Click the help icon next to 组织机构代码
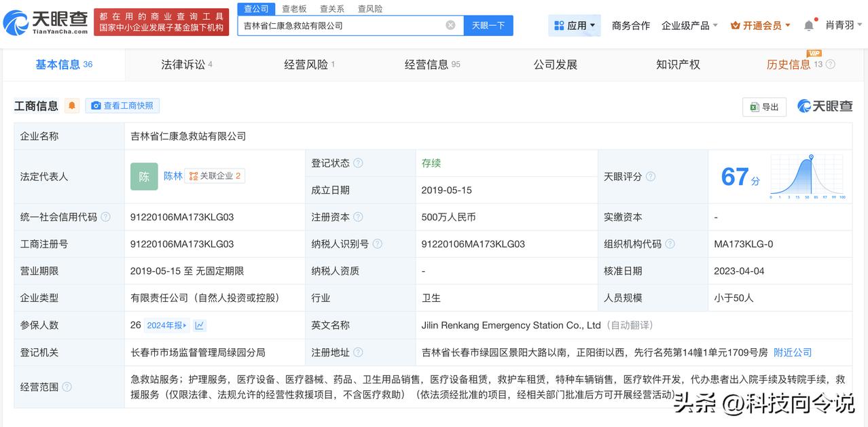This screenshot has height=427, width=868. (670, 243)
